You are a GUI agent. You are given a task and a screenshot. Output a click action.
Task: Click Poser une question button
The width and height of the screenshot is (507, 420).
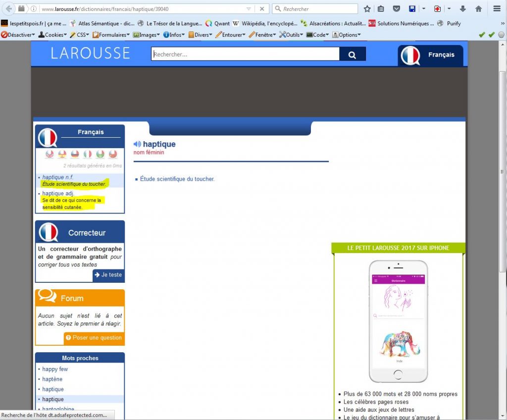point(94,338)
